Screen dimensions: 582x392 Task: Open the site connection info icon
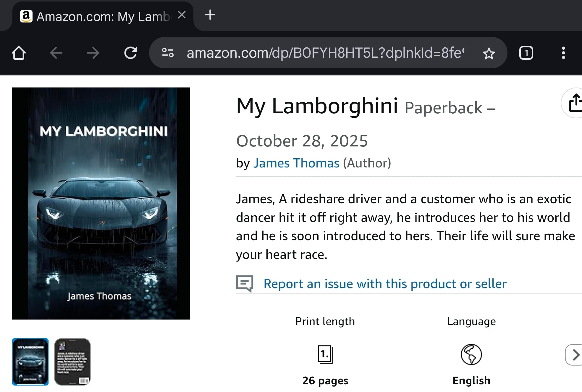coord(167,53)
